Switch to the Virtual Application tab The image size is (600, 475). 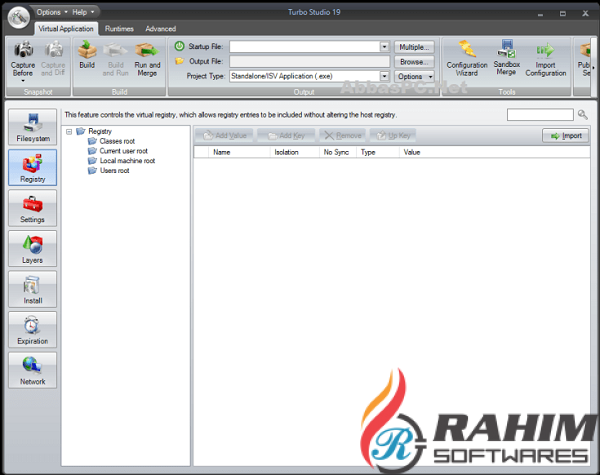[66, 29]
